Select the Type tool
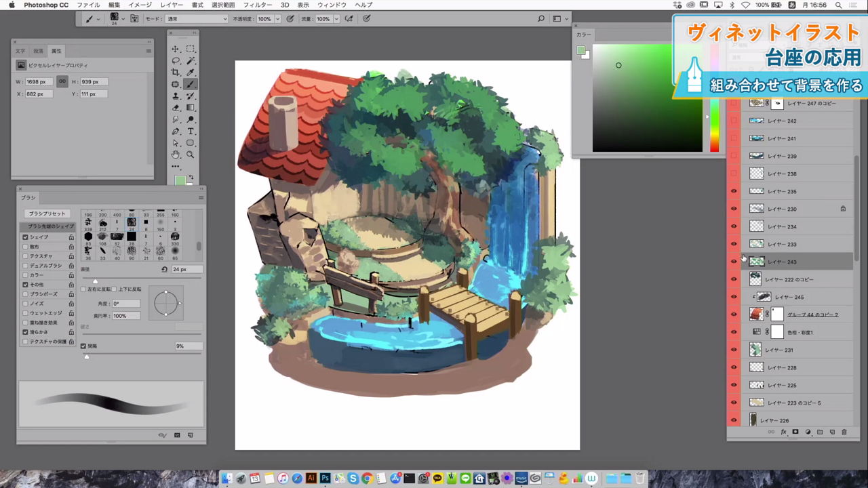Viewport: 868px width, 488px height. pos(191,131)
